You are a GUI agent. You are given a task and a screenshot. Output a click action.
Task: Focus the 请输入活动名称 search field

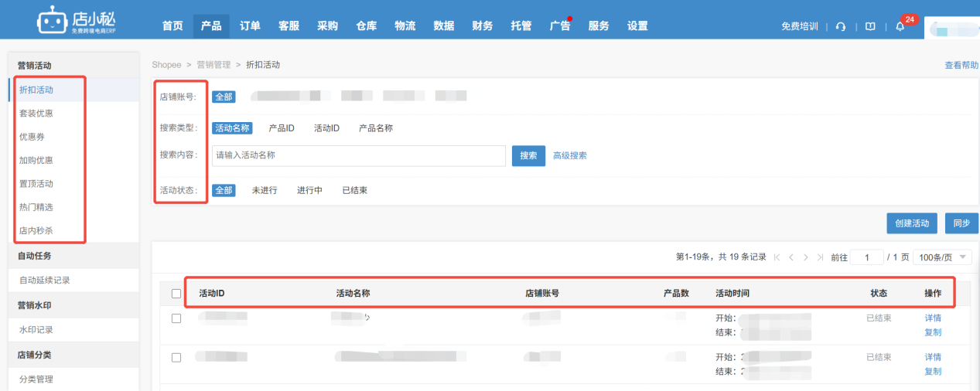click(x=359, y=155)
